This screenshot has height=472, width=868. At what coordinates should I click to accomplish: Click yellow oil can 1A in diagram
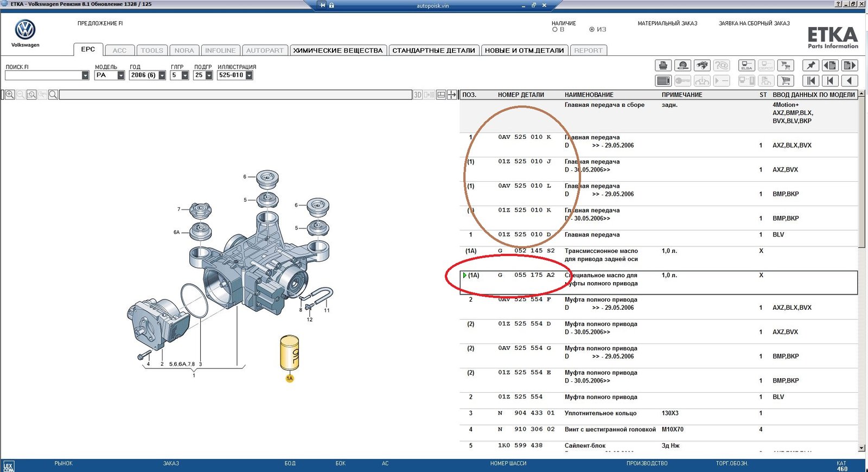[x=289, y=352]
